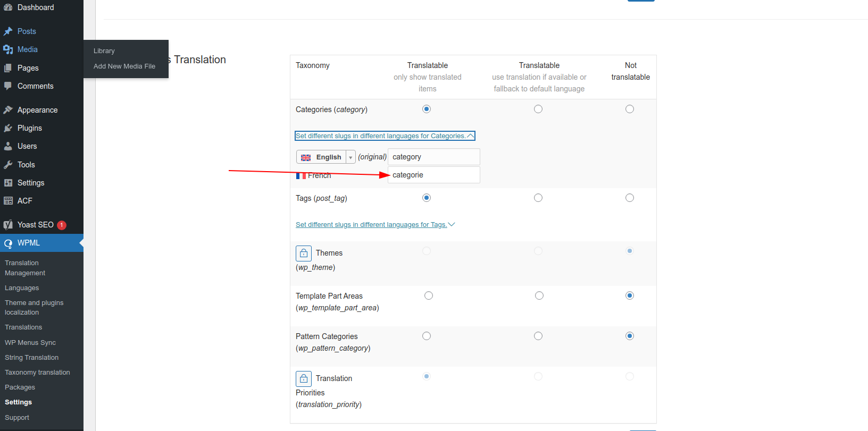Click the Users person icon

pos(8,146)
